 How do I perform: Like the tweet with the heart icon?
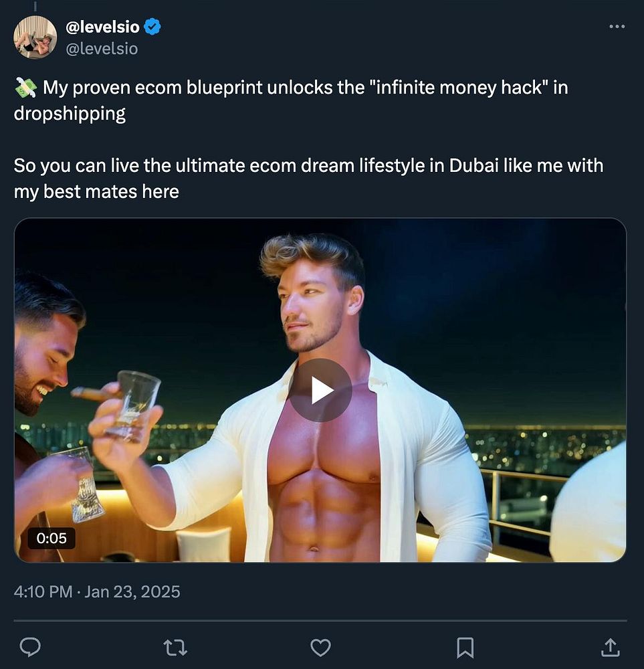coord(321,647)
